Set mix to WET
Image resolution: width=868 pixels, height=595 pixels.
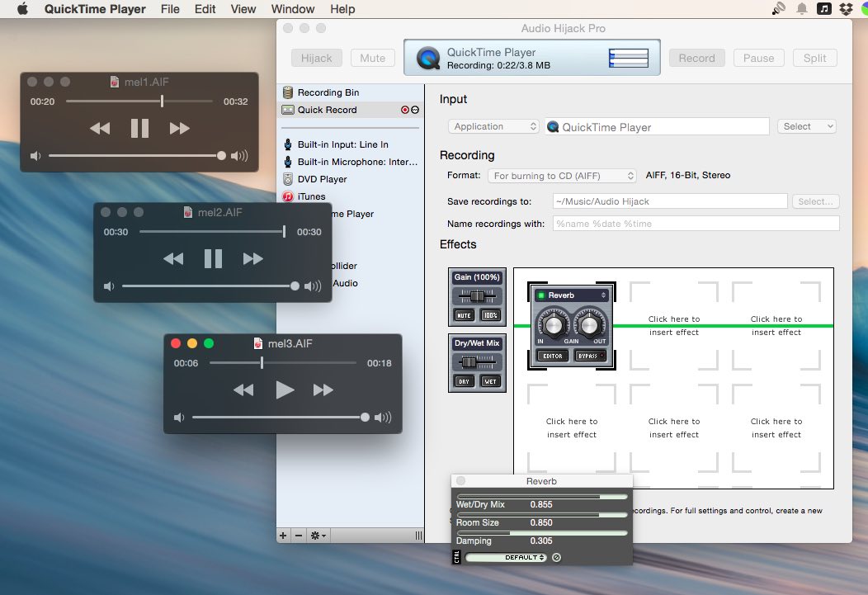click(490, 381)
